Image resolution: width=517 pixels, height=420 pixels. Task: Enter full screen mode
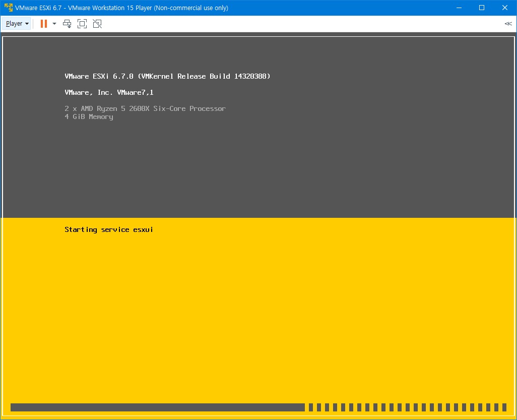coord(82,24)
